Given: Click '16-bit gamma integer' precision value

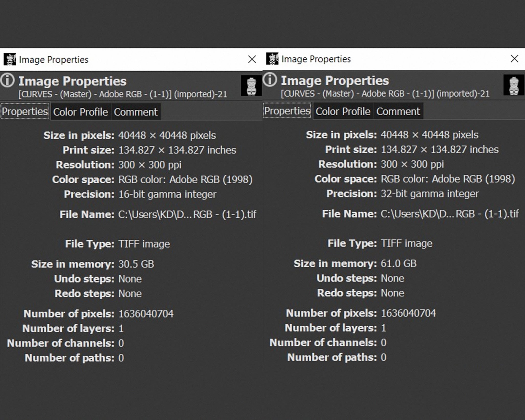Looking at the screenshot, I should [167, 194].
